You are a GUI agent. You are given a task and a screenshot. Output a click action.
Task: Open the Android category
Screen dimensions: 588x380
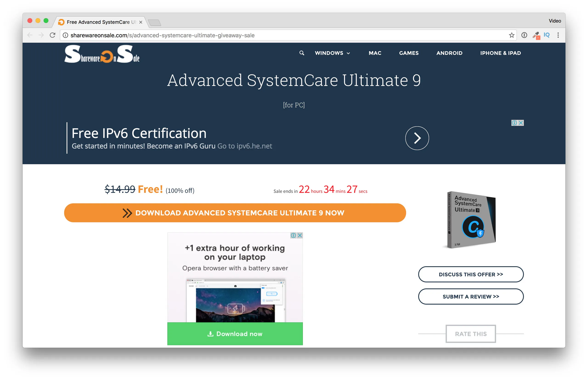449,53
